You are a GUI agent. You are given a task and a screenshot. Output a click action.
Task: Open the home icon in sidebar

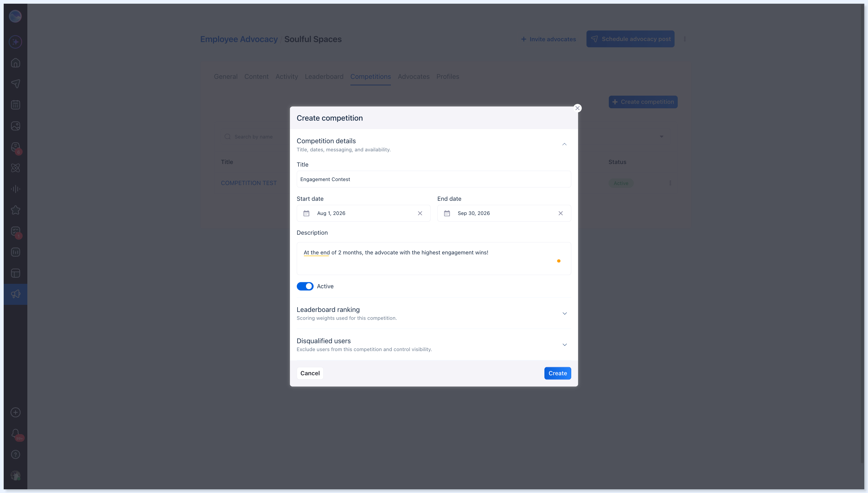(16, 63)
